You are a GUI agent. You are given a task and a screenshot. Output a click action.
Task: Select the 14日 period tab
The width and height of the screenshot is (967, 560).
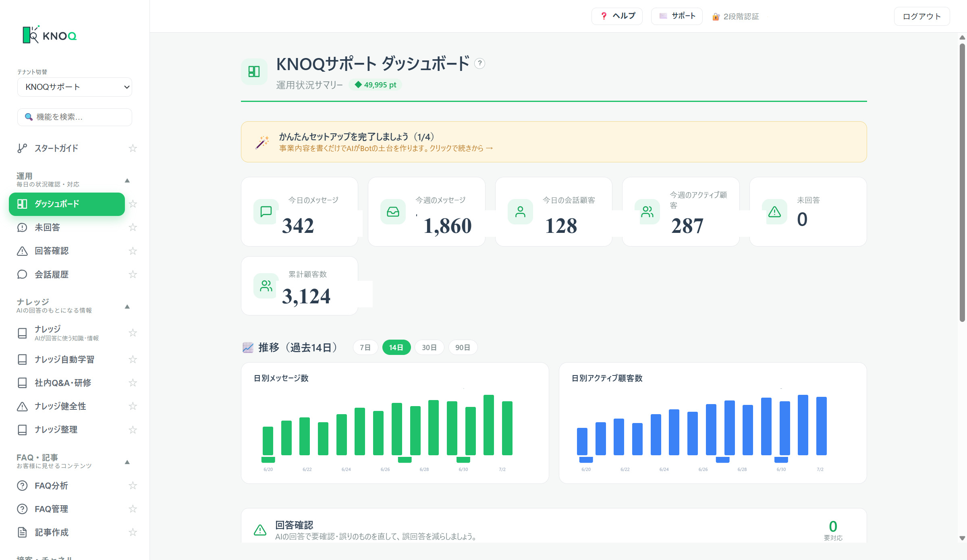tap(396, 347)
